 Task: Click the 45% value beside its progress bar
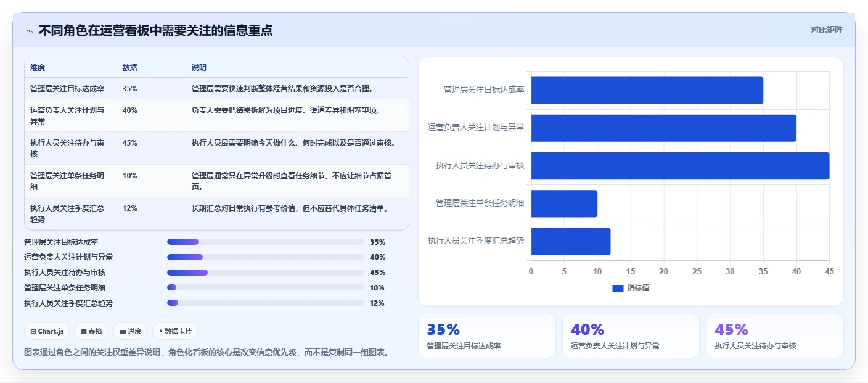377,272
